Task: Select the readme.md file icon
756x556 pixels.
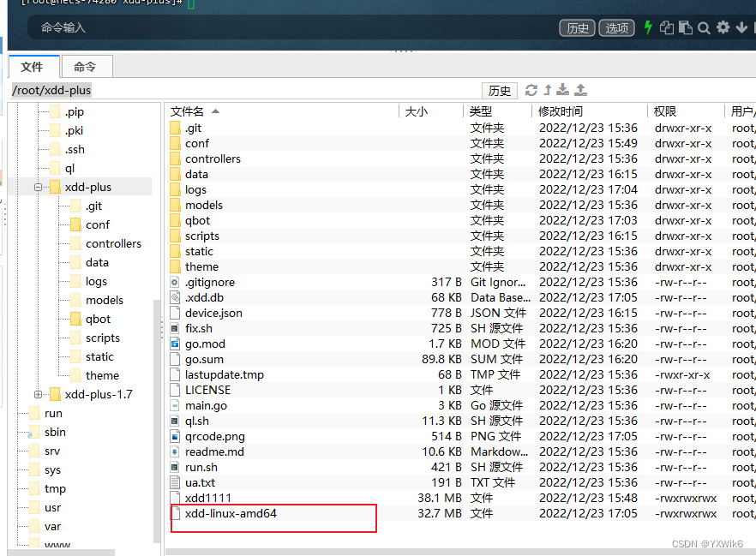Action: click(x=175, y=452)
